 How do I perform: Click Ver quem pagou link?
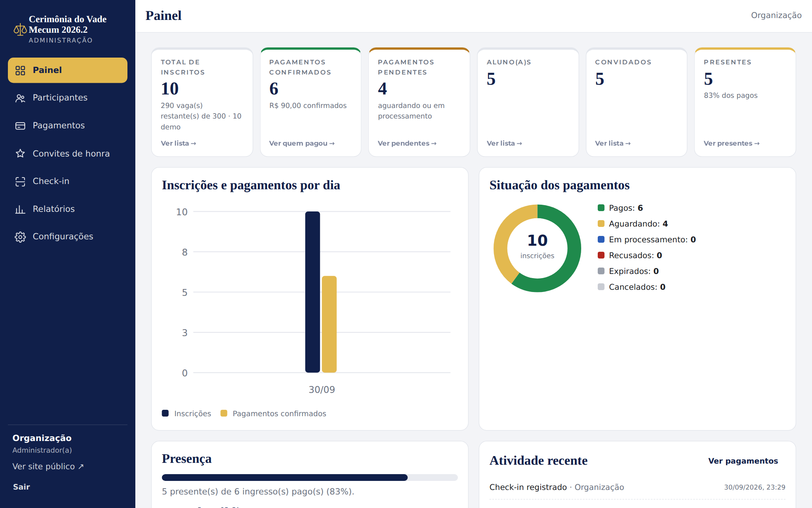(x=302, y=143)
